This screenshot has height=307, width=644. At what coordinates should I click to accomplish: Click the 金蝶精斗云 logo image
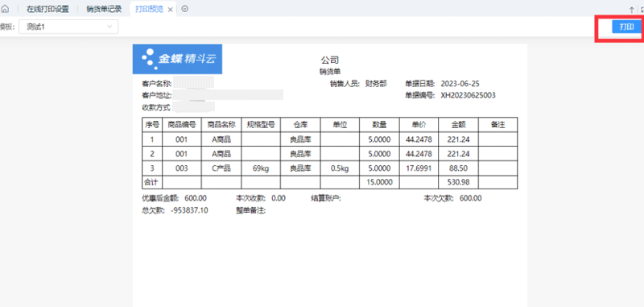point(177,59)
